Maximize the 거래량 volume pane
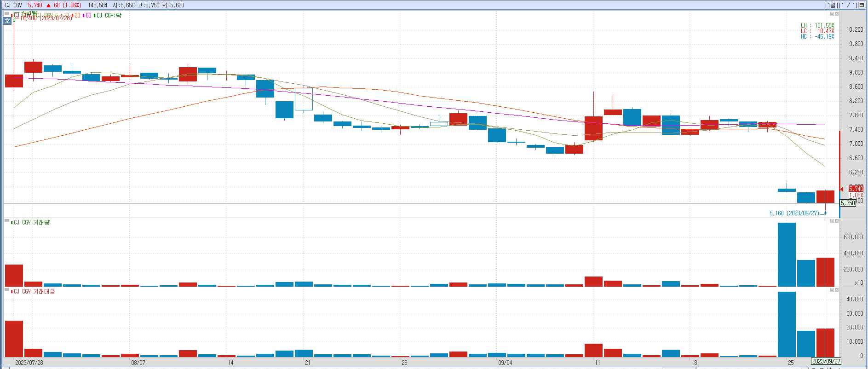Image resolution: width=868 pixels, height=369 pixels. [832, 221]
